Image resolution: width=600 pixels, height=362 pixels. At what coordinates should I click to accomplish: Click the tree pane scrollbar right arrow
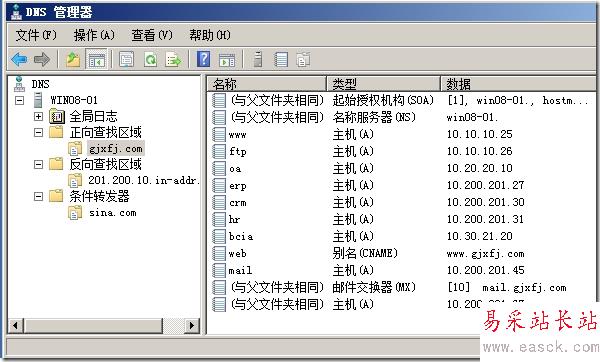pyautogui.click(x=192, y=326)
